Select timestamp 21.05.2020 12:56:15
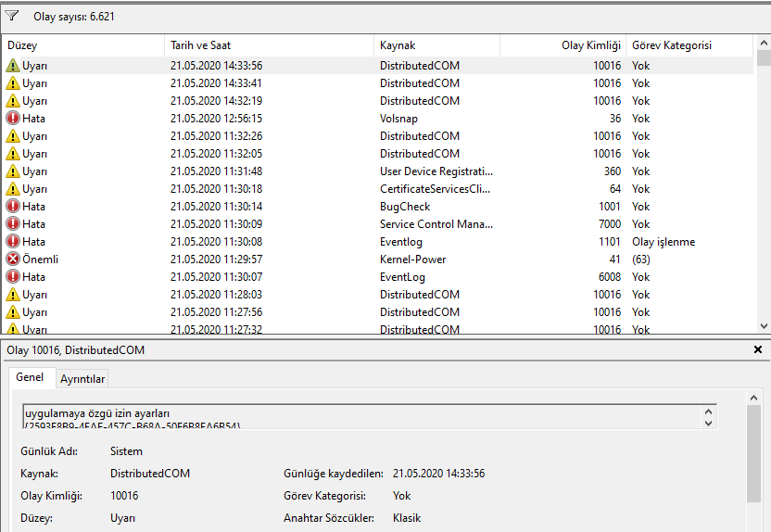The image size is (771, 532). [216, 119]
